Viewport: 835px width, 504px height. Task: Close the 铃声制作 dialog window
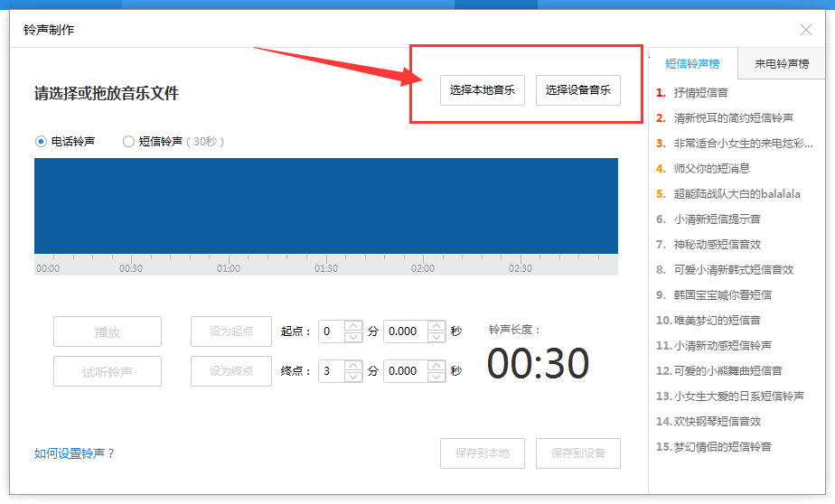click(806, 30)
